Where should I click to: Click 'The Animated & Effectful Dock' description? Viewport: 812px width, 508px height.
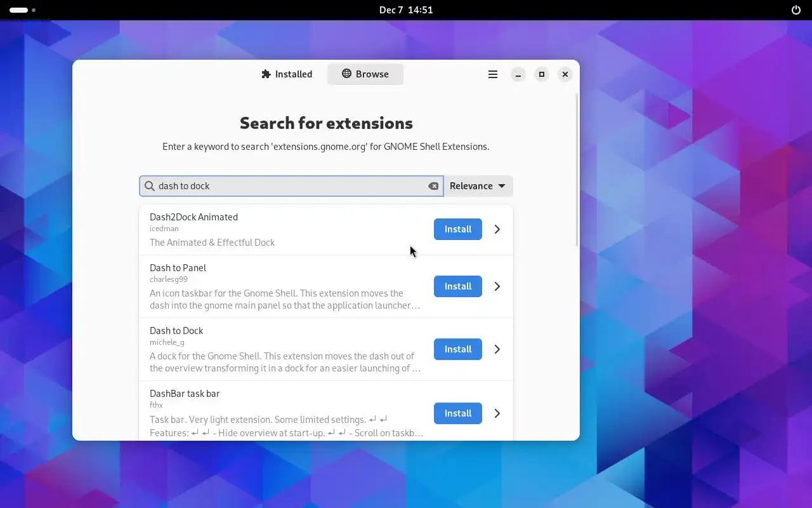pyautogui.click(x=212, y=243)
